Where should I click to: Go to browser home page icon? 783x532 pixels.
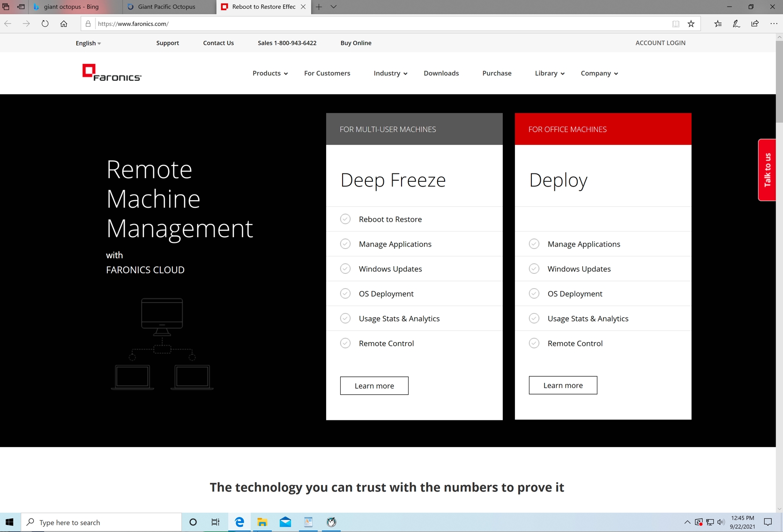click(64, 23)
